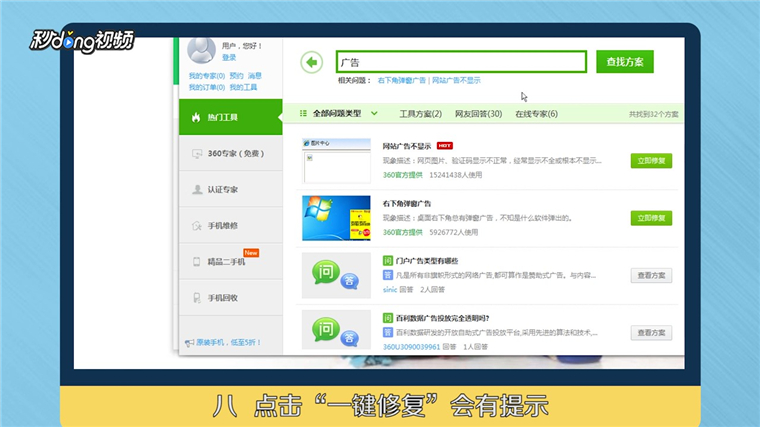Click the HOT badge next to 网站广告不显示
760x427 pixels.
(x=444, y=146)
